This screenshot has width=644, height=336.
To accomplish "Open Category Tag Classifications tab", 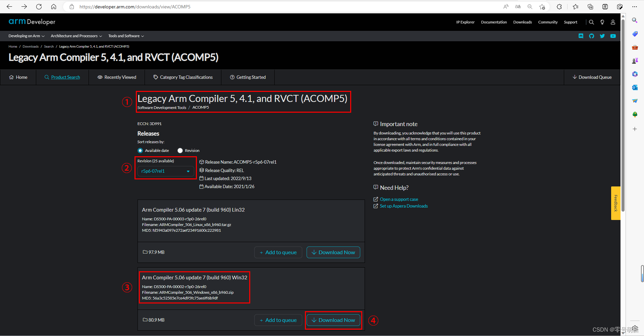I will [x=183, y=77].
